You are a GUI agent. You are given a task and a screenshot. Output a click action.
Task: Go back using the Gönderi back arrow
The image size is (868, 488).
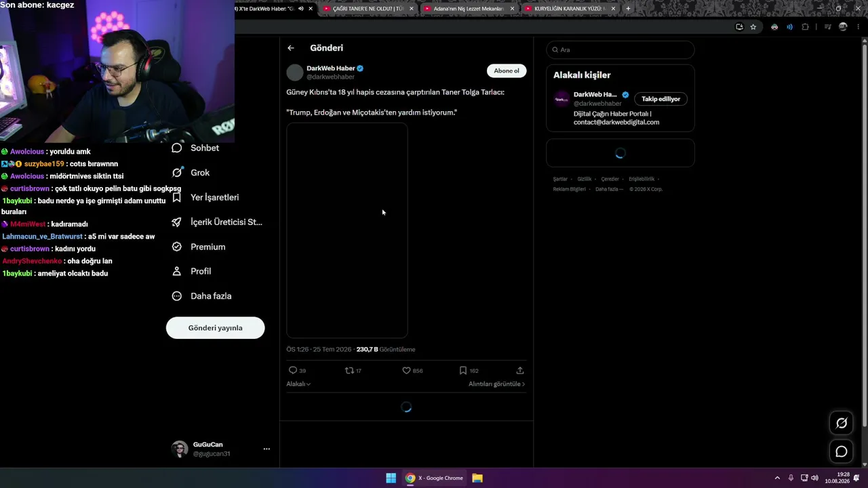[291, 48]
